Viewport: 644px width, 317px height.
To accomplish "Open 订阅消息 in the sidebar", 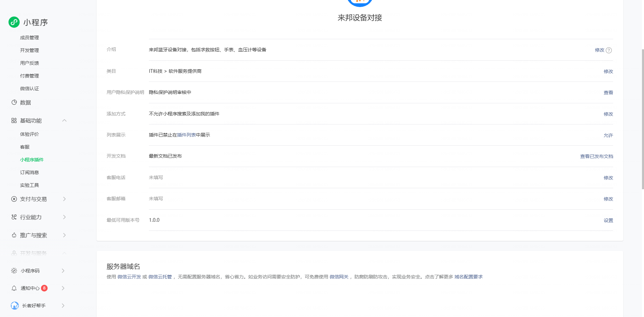I will coord(30,172).
